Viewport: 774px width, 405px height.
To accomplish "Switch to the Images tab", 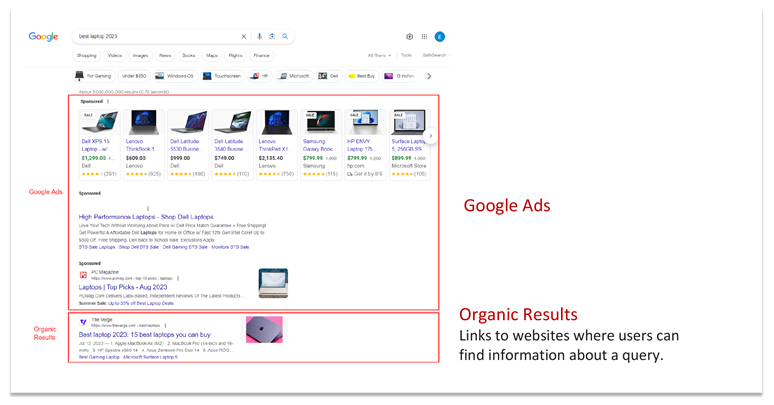I will click(140, 56).
